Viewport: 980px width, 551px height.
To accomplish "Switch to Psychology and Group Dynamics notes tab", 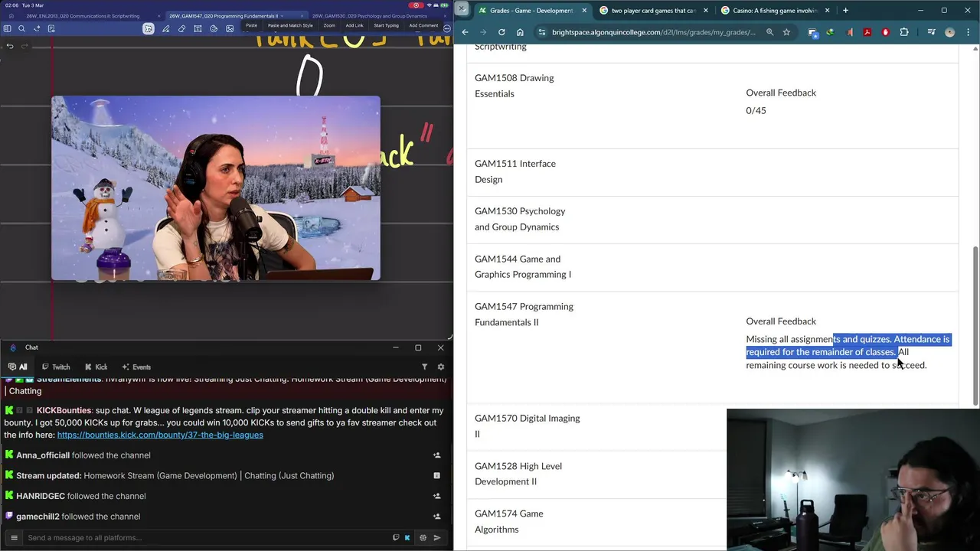I will (x=370, y=16).
